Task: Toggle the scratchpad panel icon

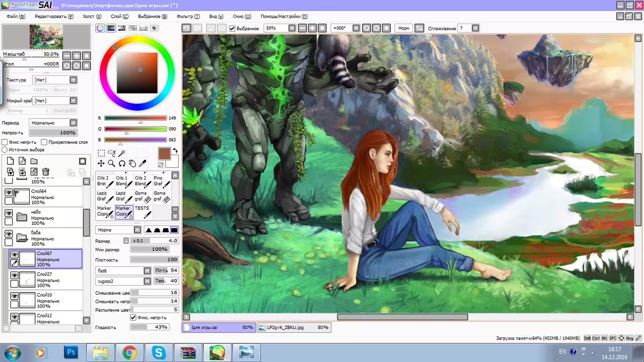Action: click(154, 28)
